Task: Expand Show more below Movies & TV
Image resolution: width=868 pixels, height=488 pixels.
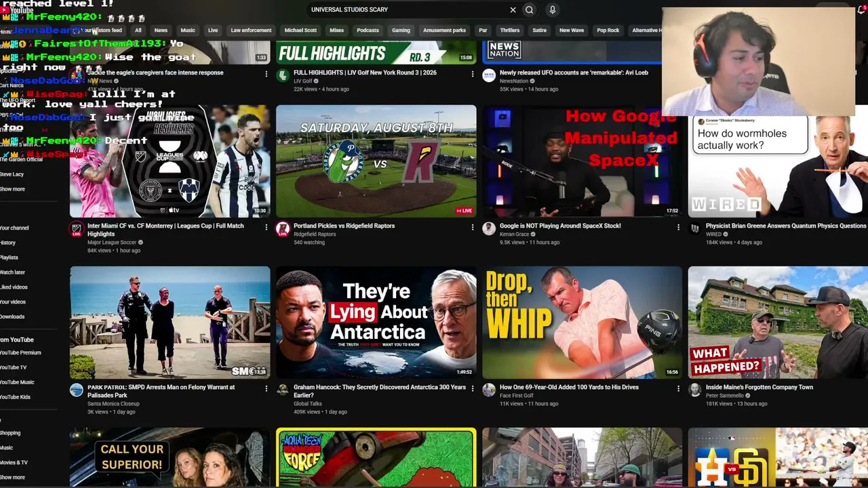Action: [x=12, y=477]
